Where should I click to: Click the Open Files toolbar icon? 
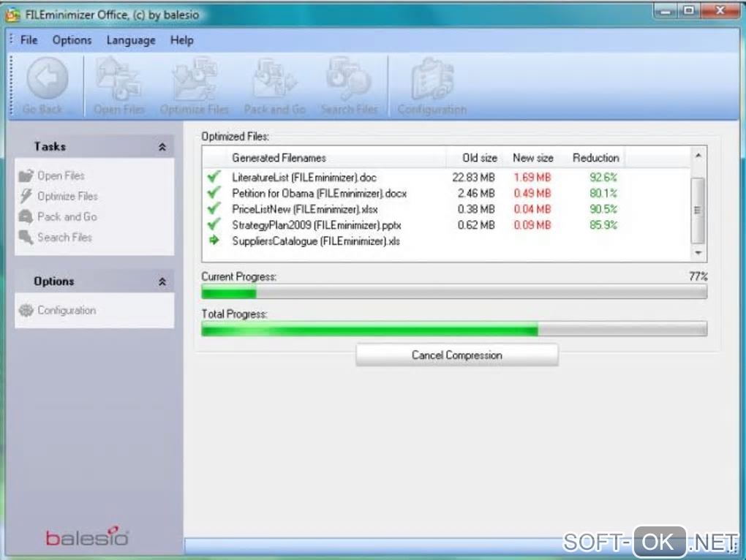(119, 79)
